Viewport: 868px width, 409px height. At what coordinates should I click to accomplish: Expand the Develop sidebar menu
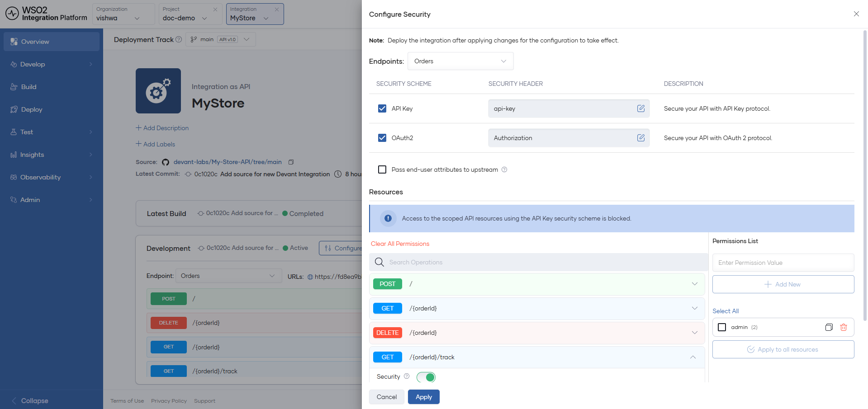click(52, 64)
